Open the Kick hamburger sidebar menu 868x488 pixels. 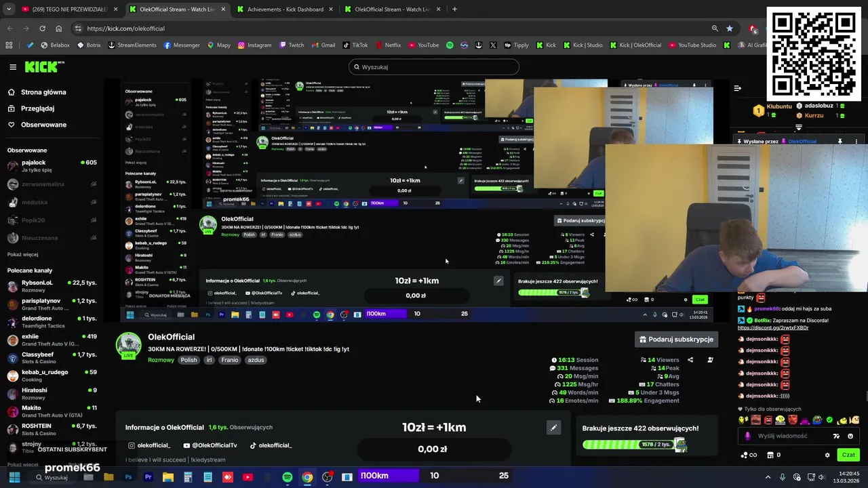pyautogui.click(x=13, y=67)
